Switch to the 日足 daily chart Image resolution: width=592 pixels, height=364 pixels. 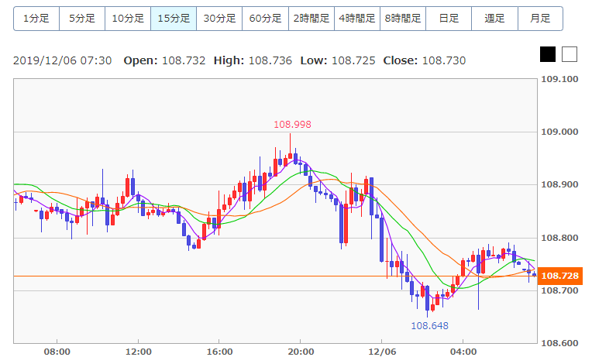[449, 19]
